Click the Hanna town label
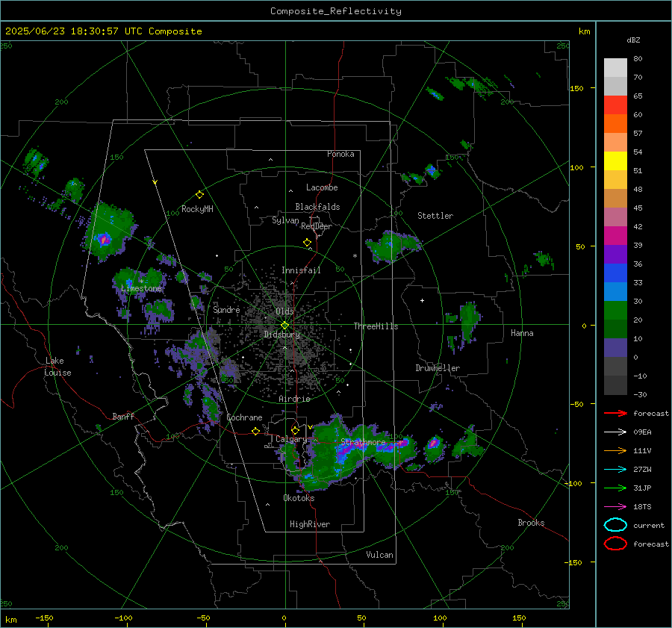The width and height of the screenshot is (672, 628). 522,333
